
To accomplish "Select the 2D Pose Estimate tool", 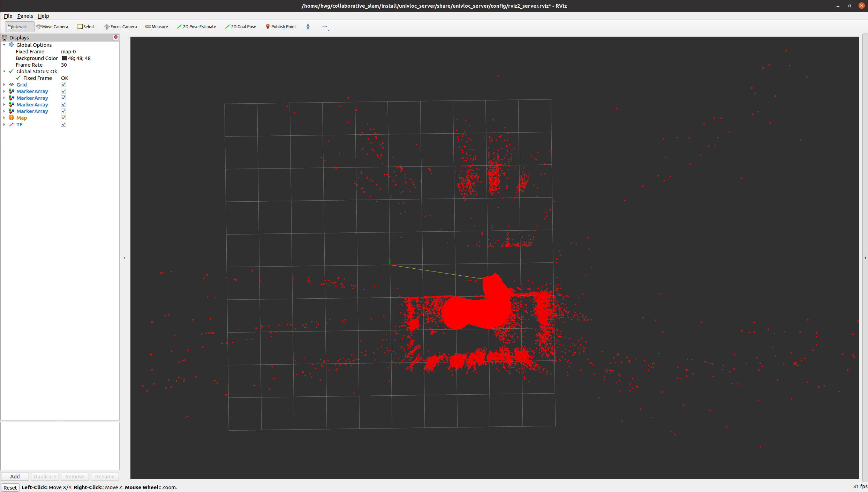I will [x=197, y=27].
